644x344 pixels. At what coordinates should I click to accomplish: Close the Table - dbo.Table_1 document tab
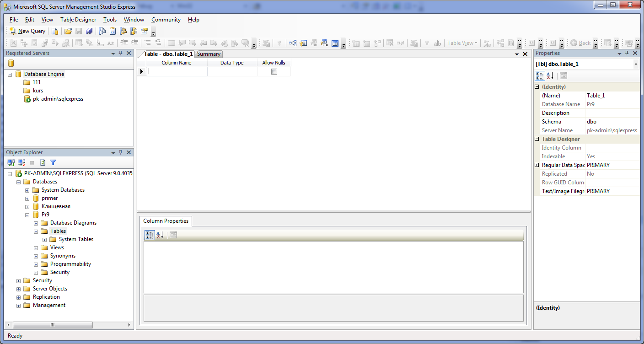(x=525, y=54)
